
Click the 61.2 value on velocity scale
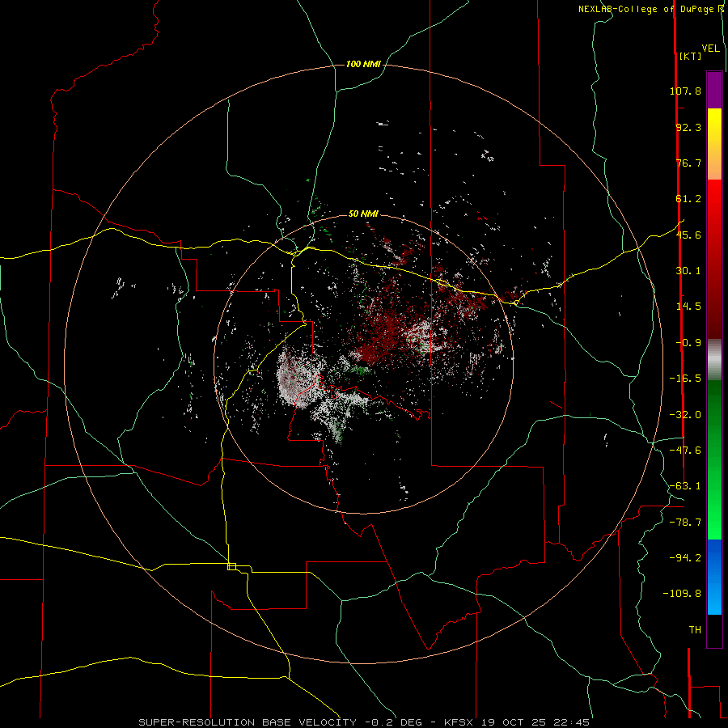tap(688, 199)
